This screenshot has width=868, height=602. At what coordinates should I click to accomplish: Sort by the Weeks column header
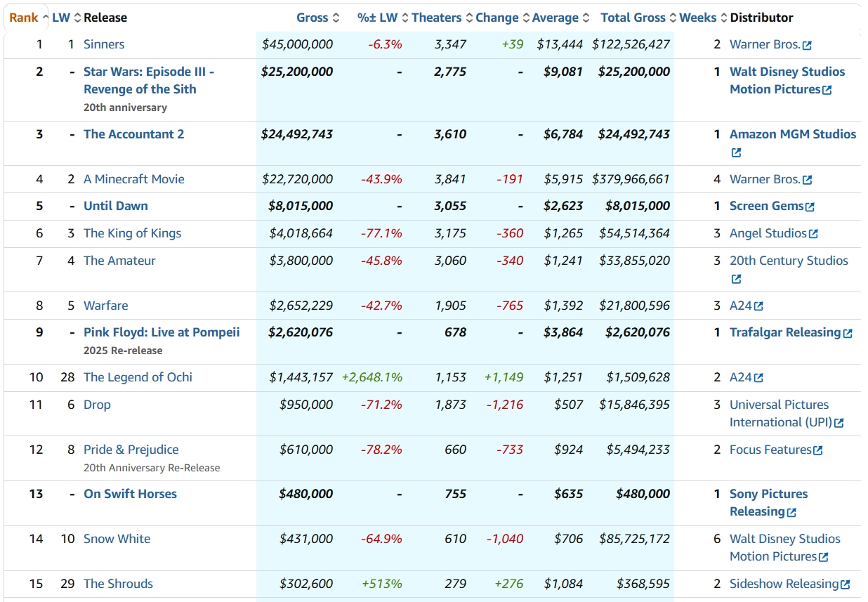pyautogui.click(x=704, y=18)
